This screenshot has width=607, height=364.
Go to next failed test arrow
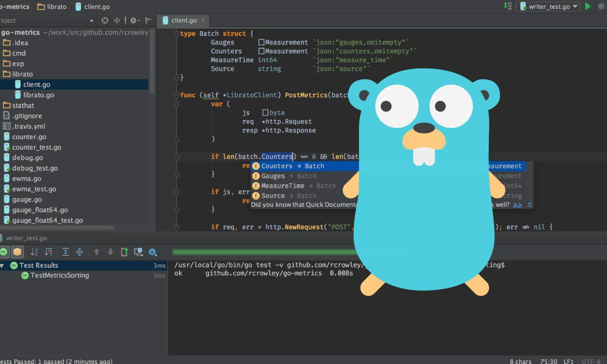coord(110,252)
